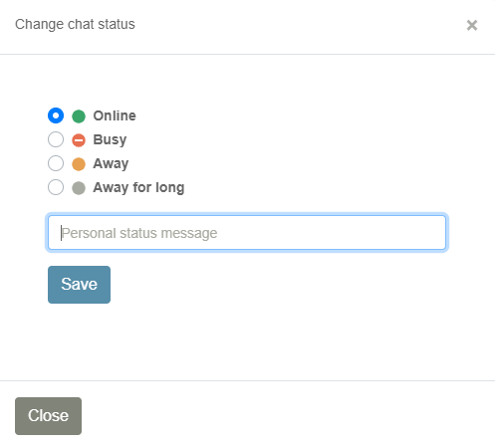Save the chat status
The height and width of the screenshot is (448, 495).
[79, 285]
